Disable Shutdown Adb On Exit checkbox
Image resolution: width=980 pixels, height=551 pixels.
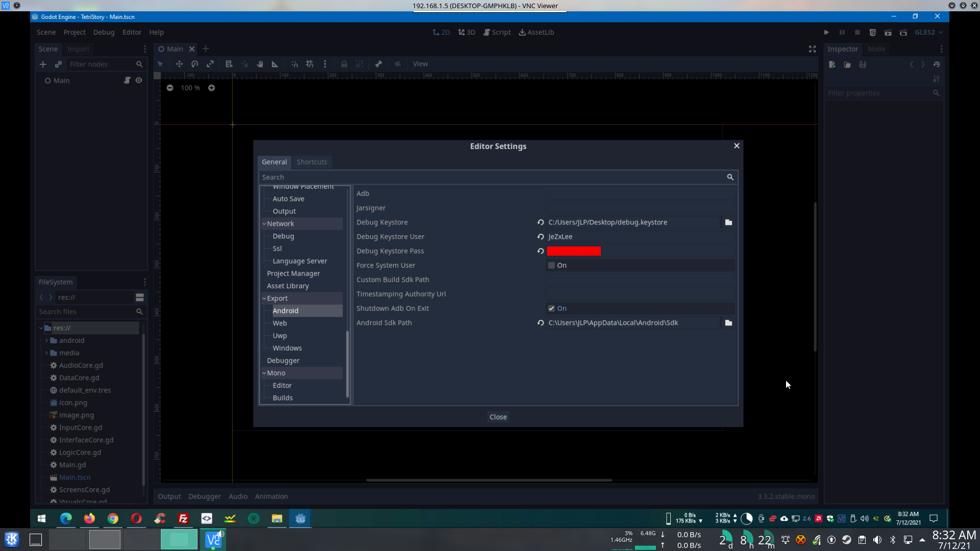tap(552, 309)
